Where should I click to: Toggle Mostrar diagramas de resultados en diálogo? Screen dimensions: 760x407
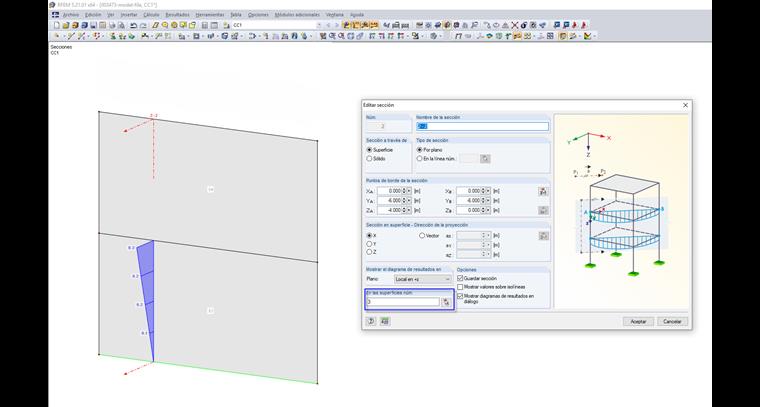(x=460, y=296)
